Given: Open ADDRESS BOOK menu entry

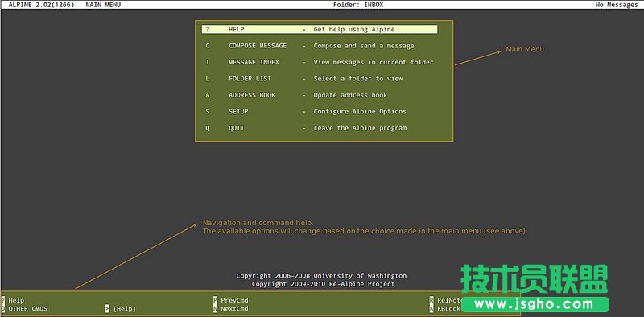Looking at the screenshot, I should click(252, 95).
